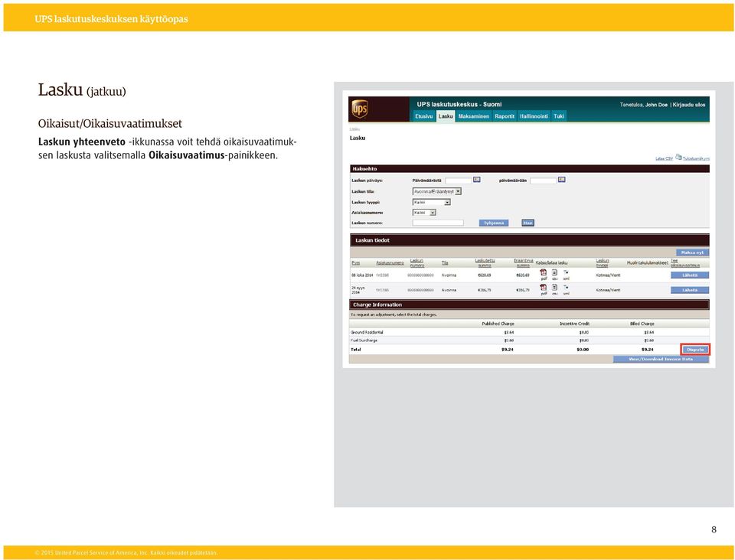
Task: Click the Dispute button
Action: pyautogui.click(x=695, y=350)
